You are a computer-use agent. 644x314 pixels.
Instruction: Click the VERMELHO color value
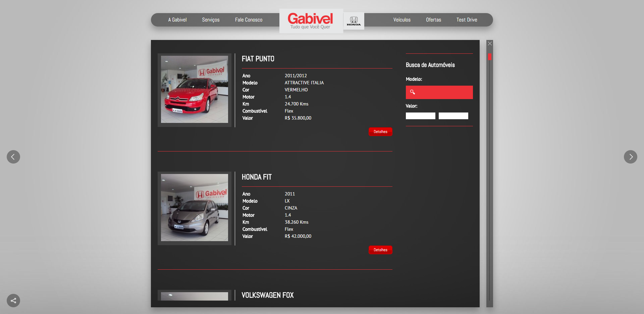pos(296,90)
